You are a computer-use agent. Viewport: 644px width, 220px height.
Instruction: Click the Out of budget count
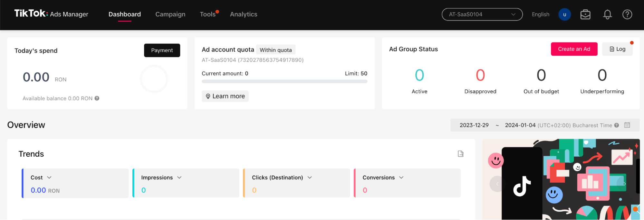541,75
